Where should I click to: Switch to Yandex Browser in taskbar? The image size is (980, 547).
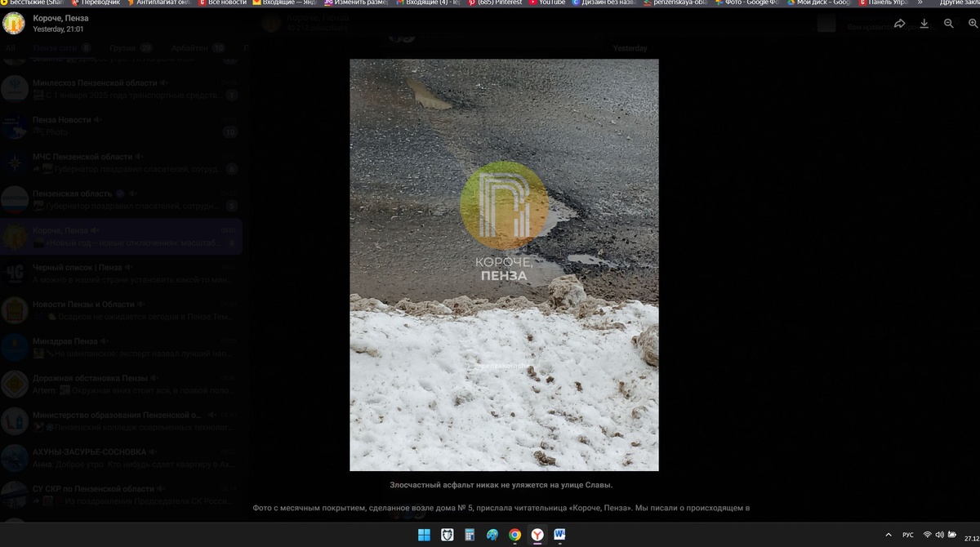(x=537, y=535)
